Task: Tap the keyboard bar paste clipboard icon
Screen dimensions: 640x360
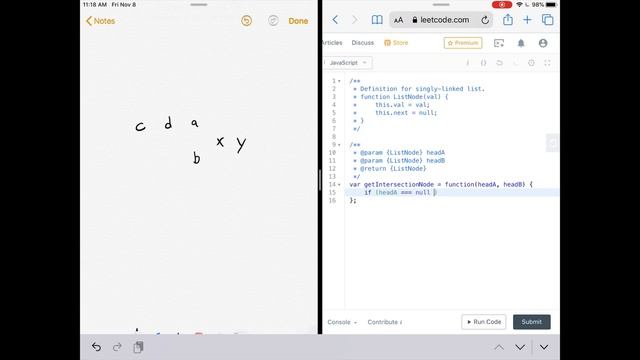Action: [138, 347]
